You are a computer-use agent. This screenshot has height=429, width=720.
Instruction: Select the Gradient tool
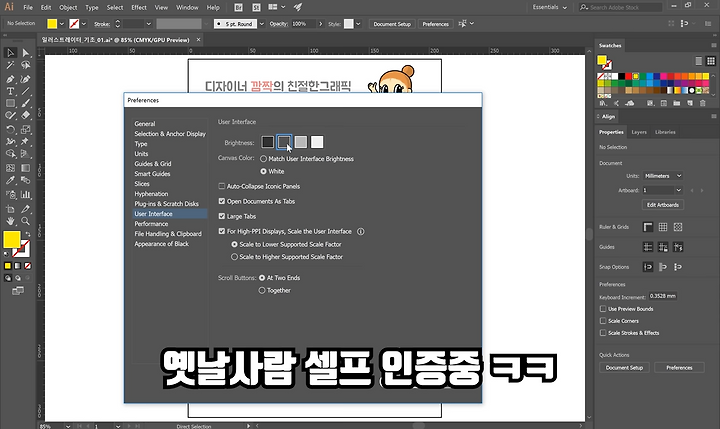coord(26,168)
